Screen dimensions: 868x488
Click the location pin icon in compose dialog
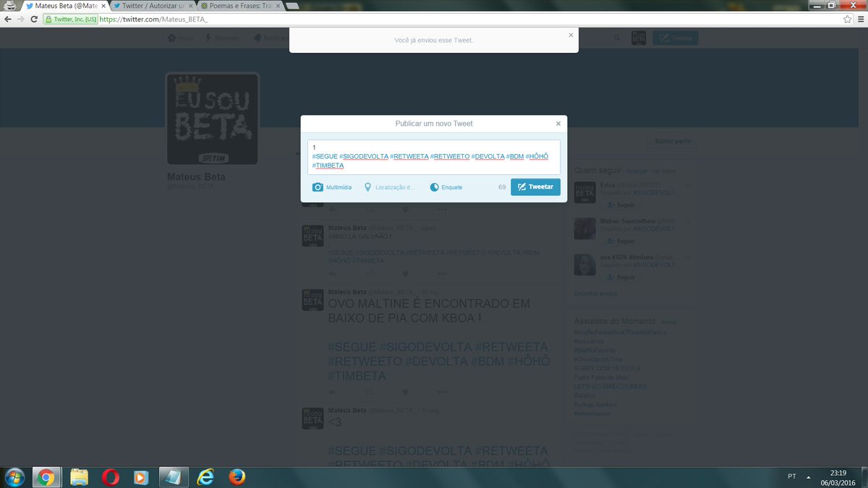367,187
